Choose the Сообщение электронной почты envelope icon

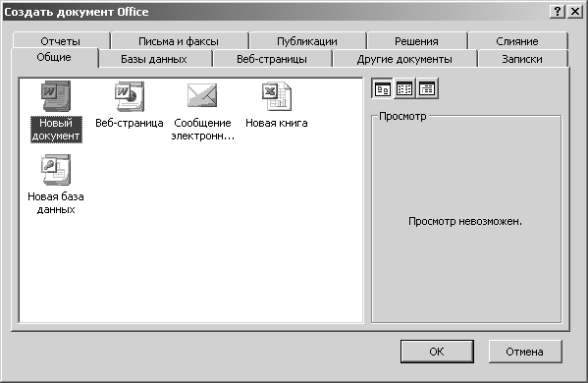pos(202,95)
